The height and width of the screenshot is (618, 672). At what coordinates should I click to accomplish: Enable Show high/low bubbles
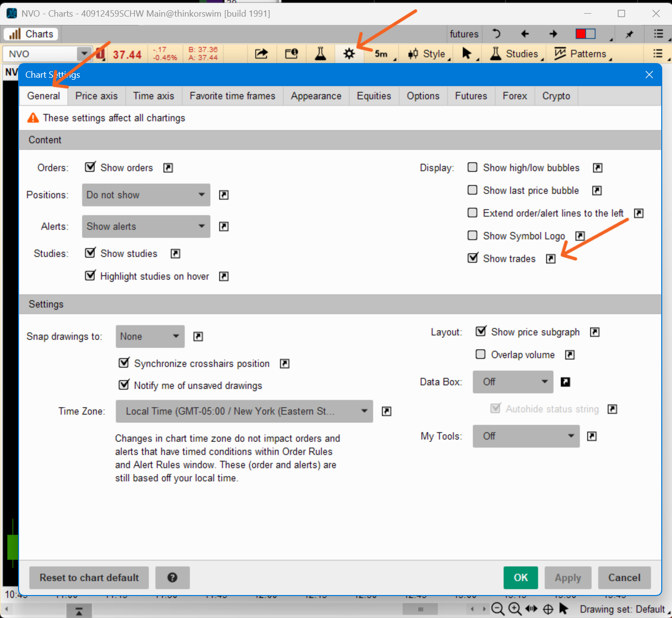(473, 168)
